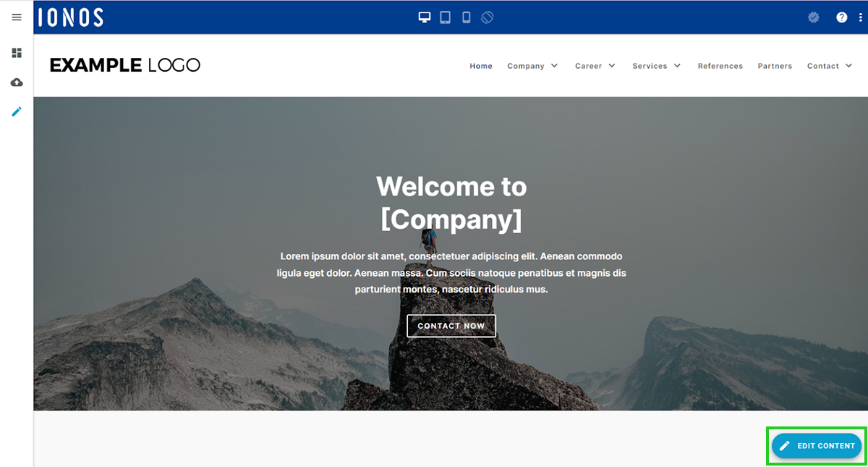Expand the Services dropdown menu

pyautogui.click(x=656, y=66)
